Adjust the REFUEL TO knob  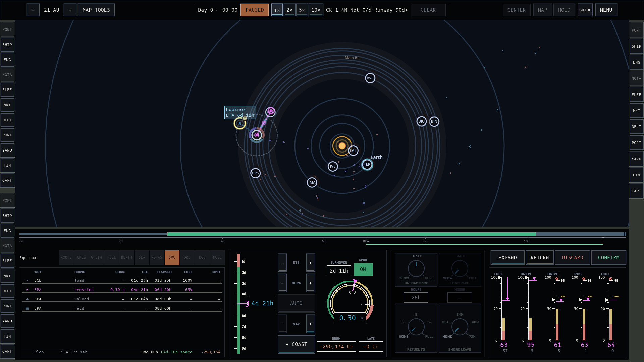416,326
